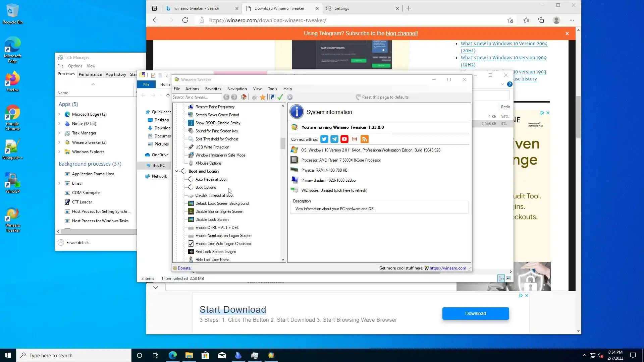Click the Telegram connect icon

(334, 139)
